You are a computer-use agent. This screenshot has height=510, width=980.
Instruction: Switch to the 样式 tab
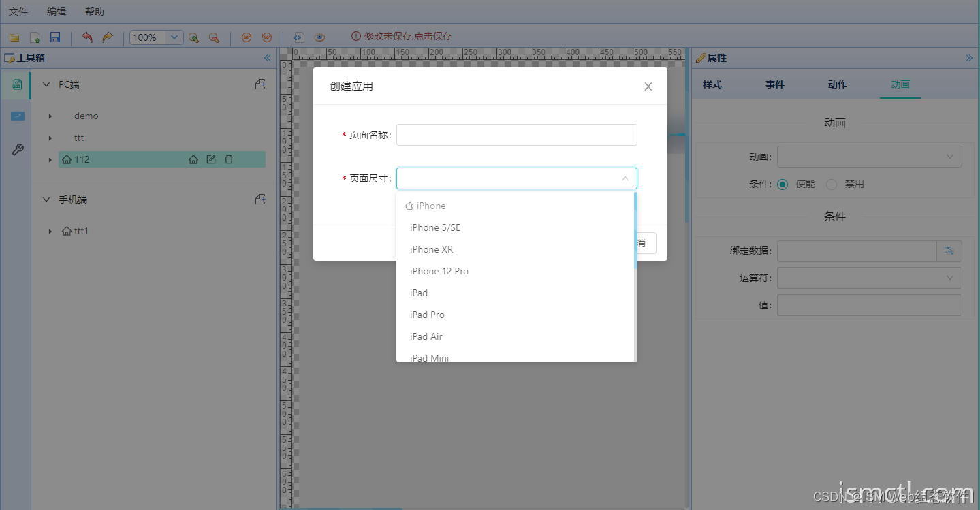[x=712, y=84]
